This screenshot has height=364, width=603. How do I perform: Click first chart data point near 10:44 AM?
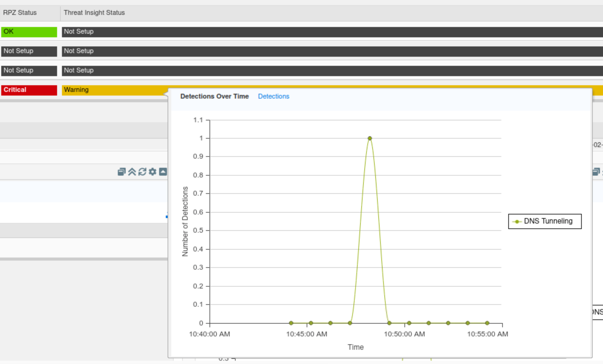tap(291, 323)
